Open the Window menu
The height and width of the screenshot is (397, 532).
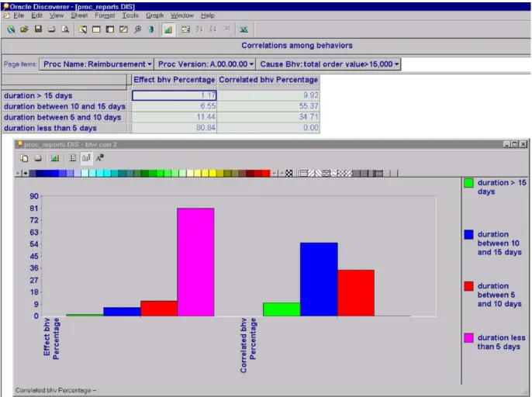181,16
